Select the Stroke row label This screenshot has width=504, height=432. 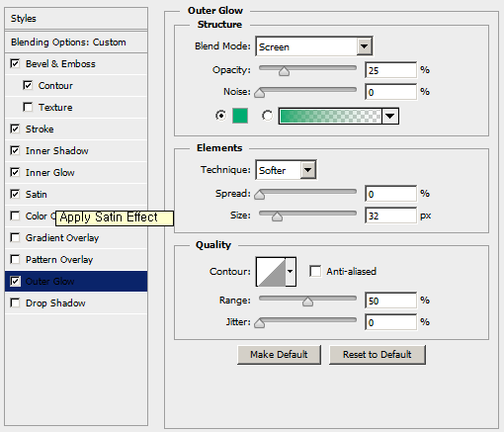coord(40,129)
